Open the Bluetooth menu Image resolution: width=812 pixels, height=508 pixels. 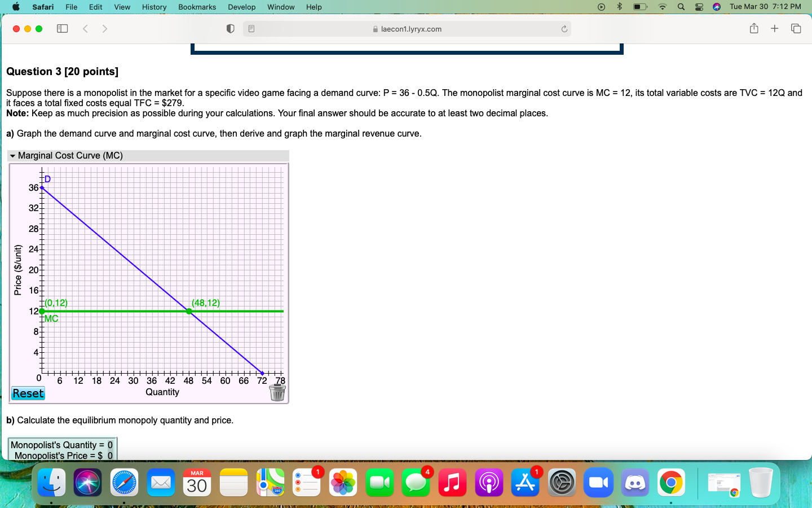(620, 7)
